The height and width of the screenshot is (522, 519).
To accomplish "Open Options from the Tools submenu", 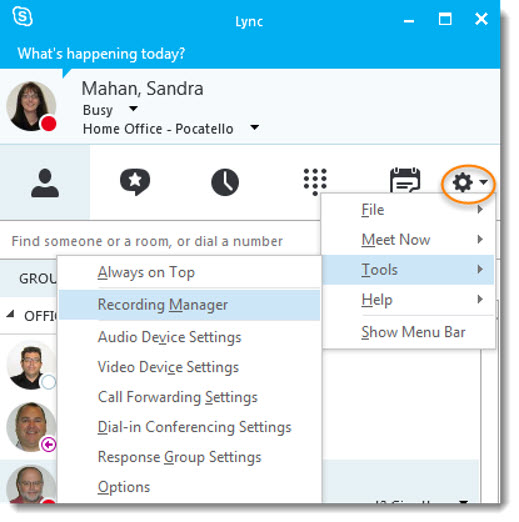I will coord(189,487).
